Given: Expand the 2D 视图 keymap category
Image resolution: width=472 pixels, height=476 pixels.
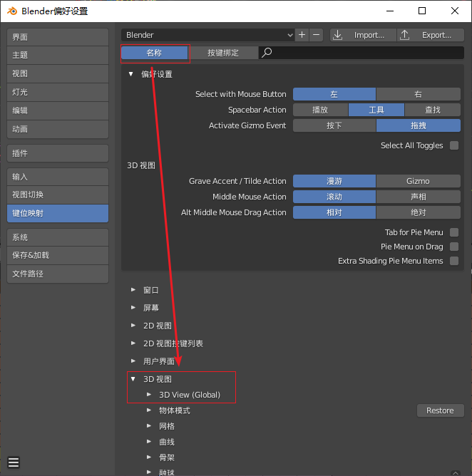Looking at the screenshot, I should point(133,326).
